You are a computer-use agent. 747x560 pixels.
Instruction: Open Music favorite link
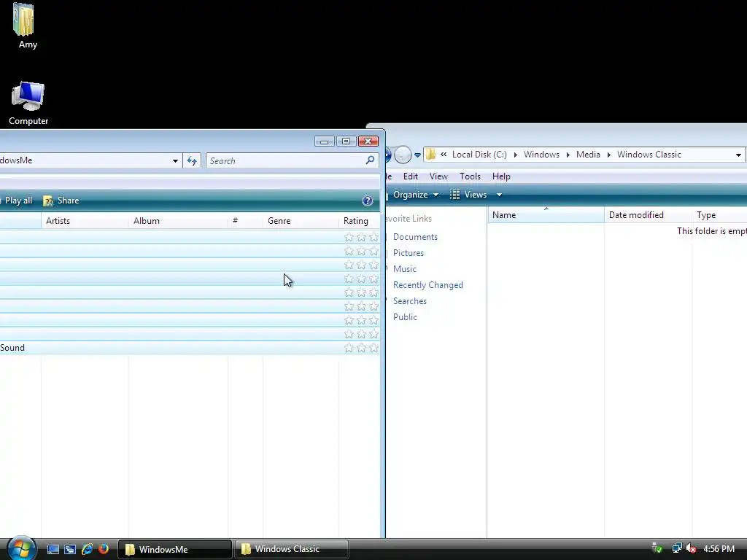[404, 269]
